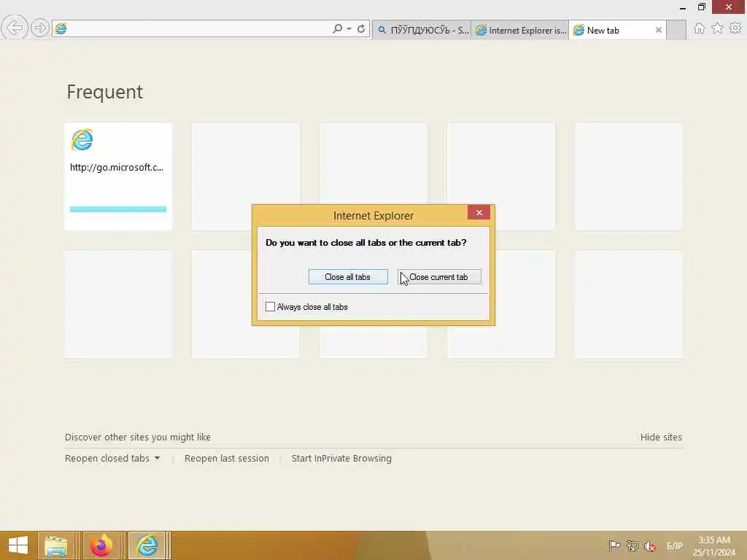
Task: Switch to the 'Internet Explorer is...' tab
Action: (520, 30)
